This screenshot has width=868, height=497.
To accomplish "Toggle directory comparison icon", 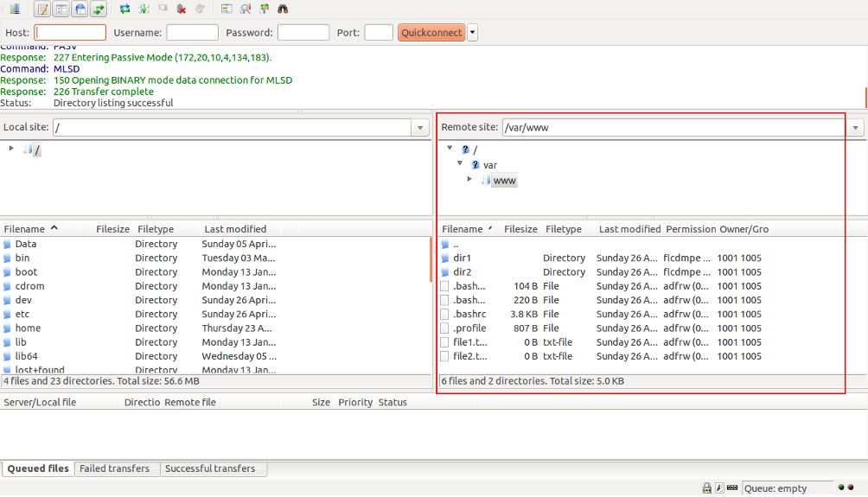I will pos(246,9).
